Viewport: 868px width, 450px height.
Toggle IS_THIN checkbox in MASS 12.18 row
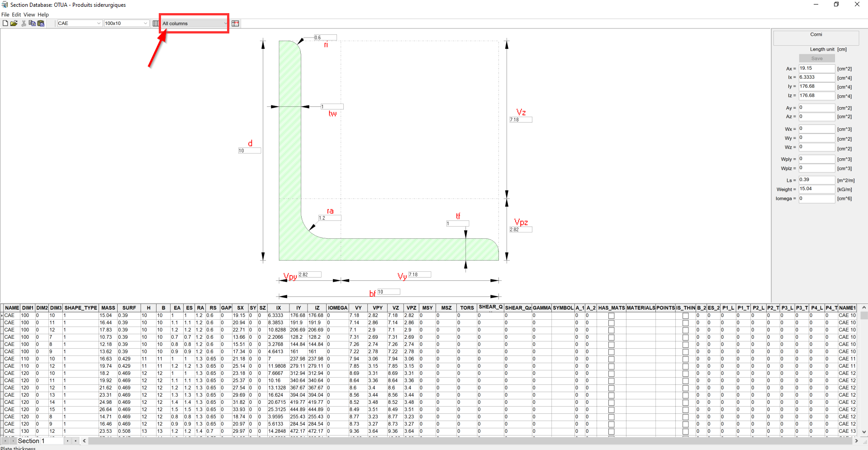tap(685, 345)
